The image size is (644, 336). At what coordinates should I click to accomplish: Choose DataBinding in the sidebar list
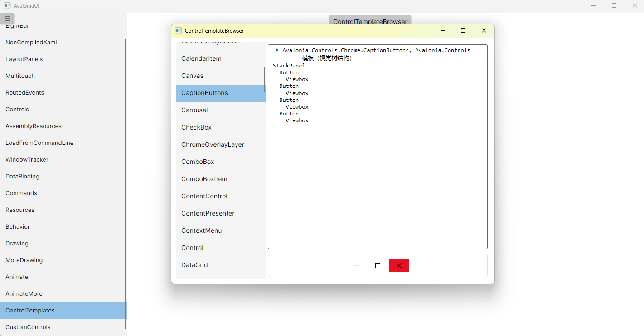63,177
